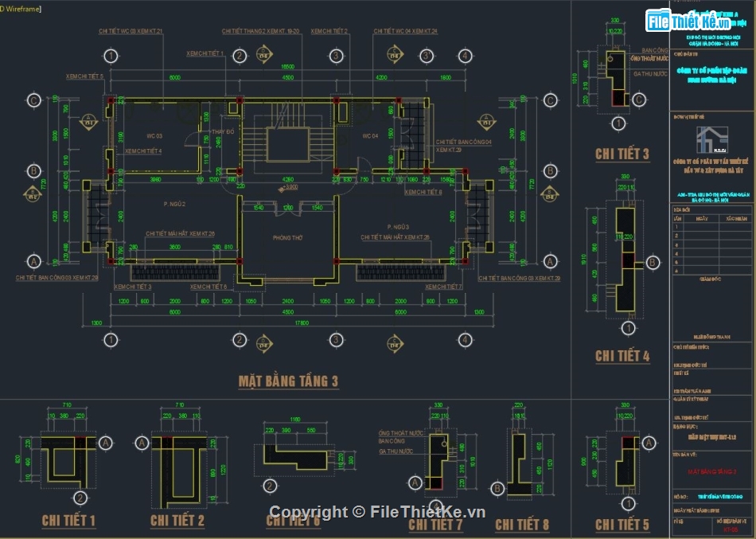Select the large MẶT BẰNG TẦNG 3 drawing title
The image size is (756, 539).
point(288,381)
